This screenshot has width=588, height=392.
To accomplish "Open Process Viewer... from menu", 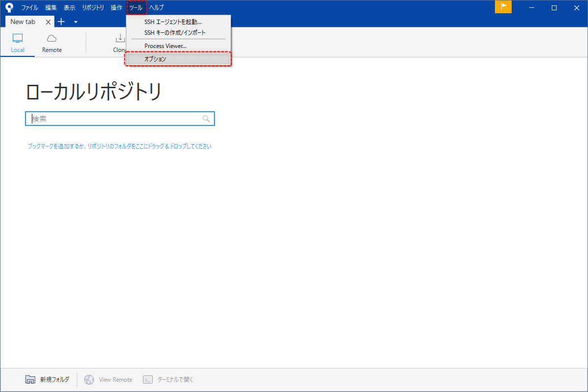I will point(178,46).
